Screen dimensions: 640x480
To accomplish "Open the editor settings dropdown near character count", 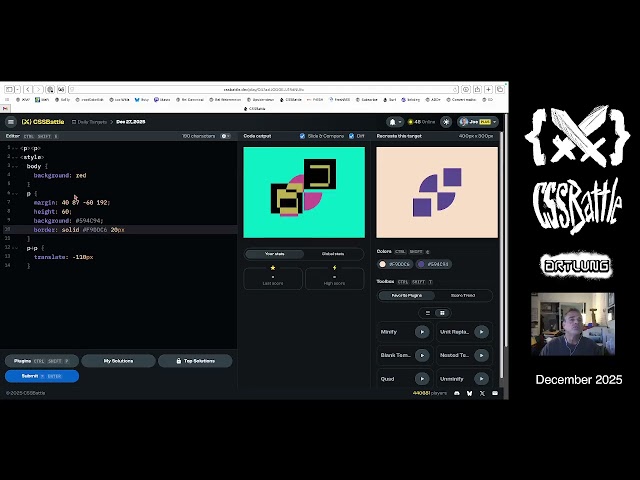I will [225, 136].
